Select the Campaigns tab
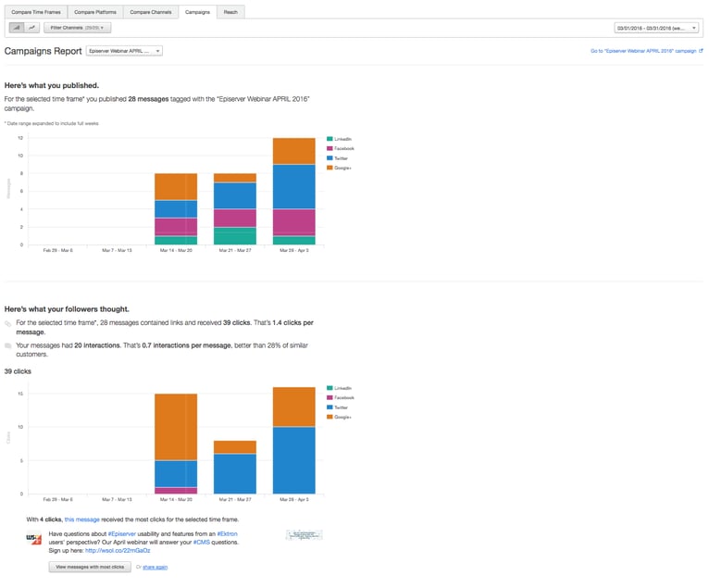This screenshot has width=709, height=588. pyautogui.click(x=197, y=12)
